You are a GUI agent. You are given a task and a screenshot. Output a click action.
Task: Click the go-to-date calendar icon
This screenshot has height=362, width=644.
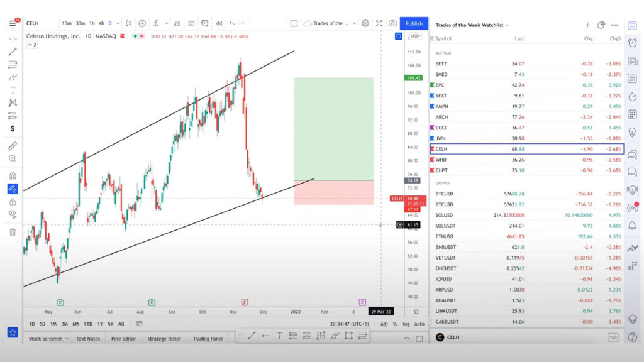(x=139, y=324)
